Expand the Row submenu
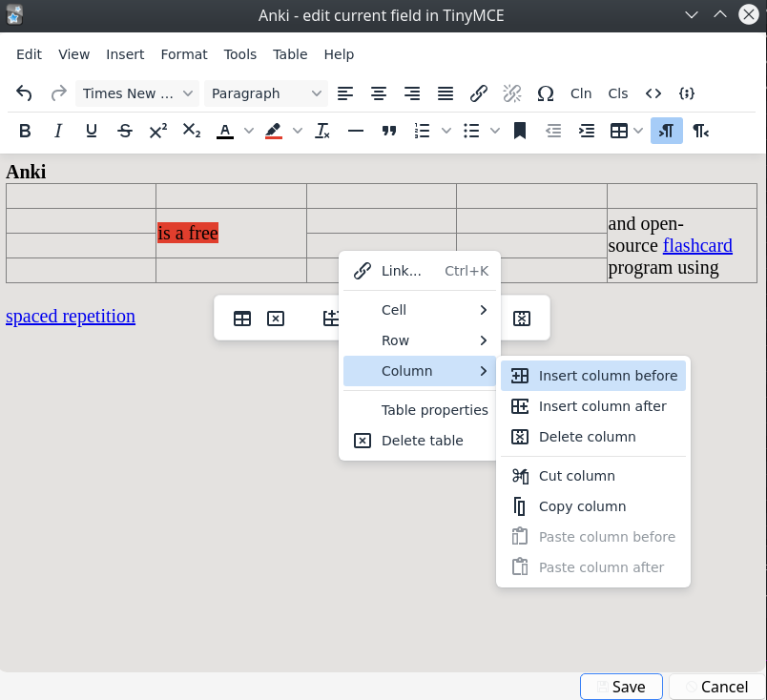 point(420,340)
